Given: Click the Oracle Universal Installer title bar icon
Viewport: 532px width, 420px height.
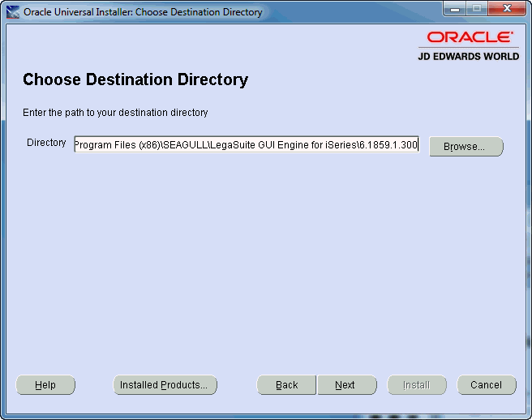Looking at the screenshot, I should 13,12.
